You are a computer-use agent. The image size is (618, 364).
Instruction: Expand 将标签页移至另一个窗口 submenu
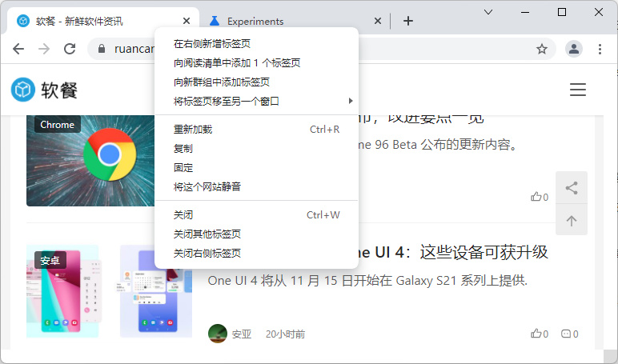[x=257, y=102]
